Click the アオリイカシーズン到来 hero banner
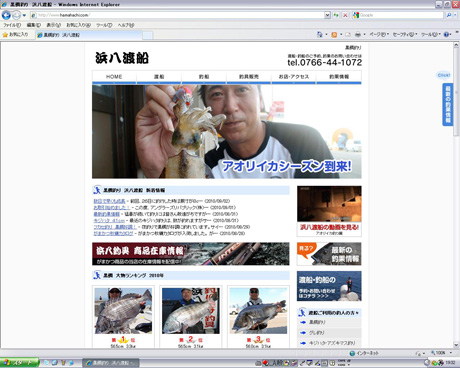 [x=227, y=132]
